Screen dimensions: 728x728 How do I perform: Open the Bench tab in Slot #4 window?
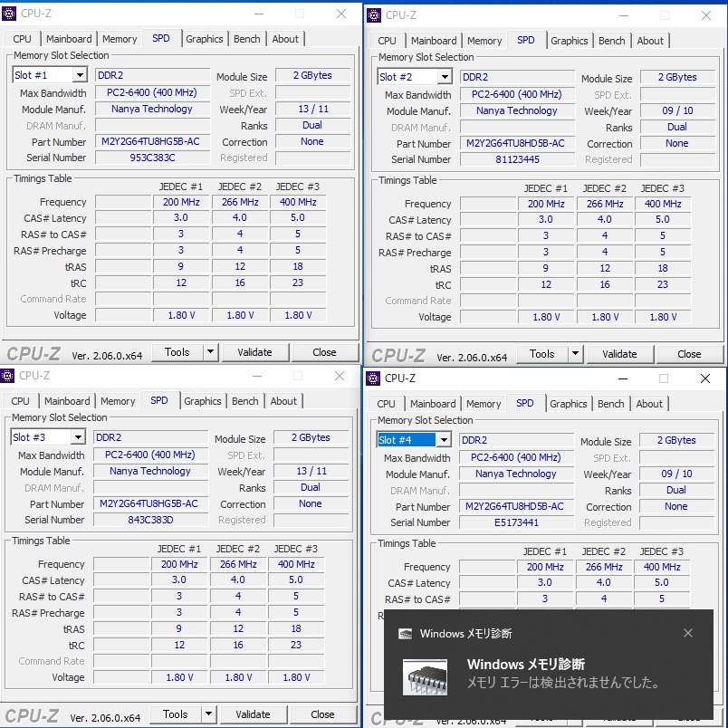pos(611,404)
